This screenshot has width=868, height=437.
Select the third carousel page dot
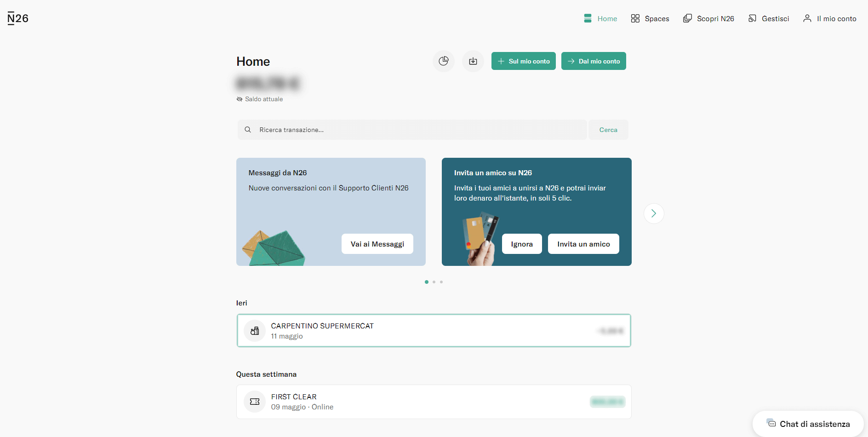(x=441, y=282)
